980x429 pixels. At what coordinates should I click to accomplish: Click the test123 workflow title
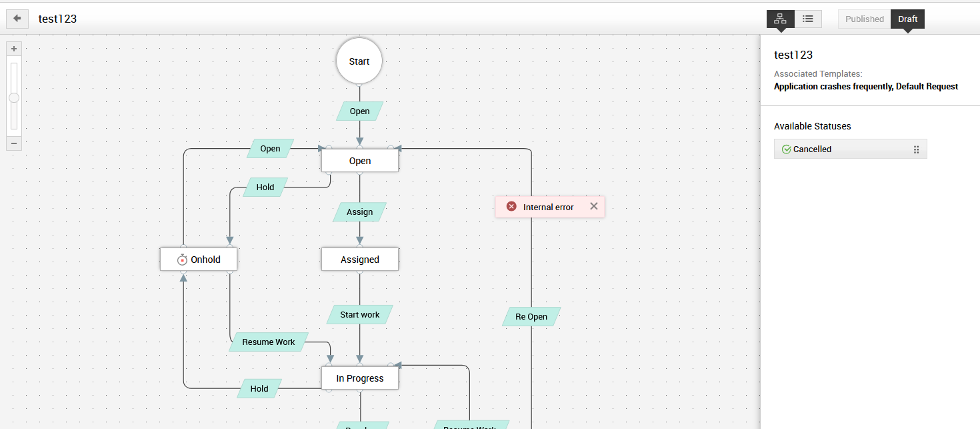click(x=57, y=19)
